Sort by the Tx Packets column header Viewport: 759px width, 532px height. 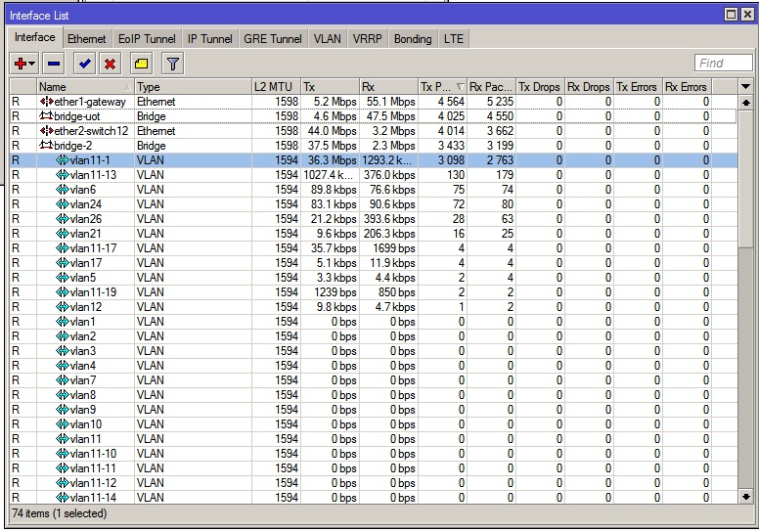(442, 87)
